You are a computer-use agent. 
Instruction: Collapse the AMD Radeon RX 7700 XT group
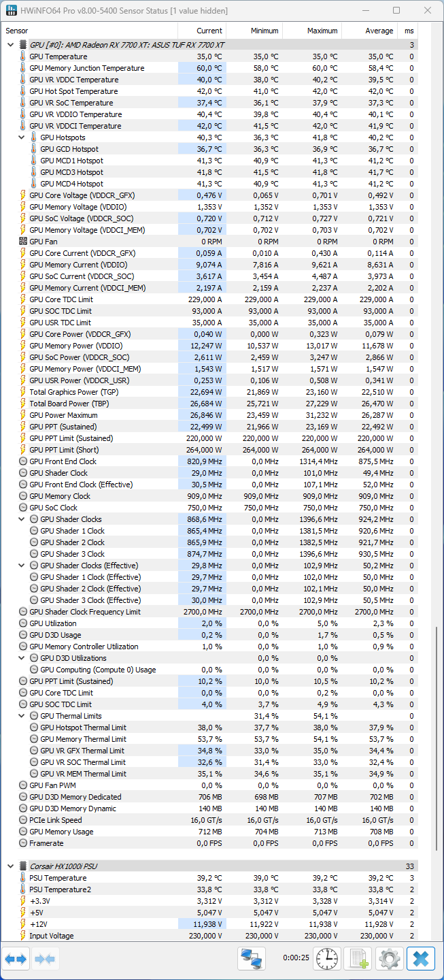tap(10, 45)
